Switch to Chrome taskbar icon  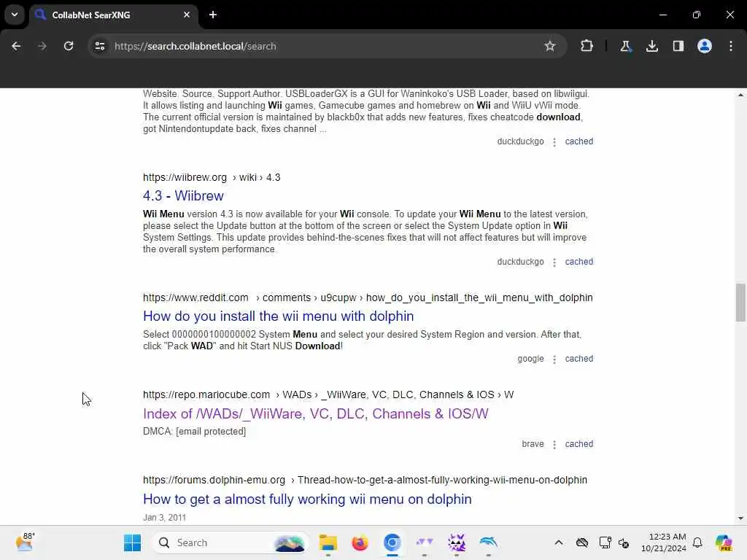392,542
